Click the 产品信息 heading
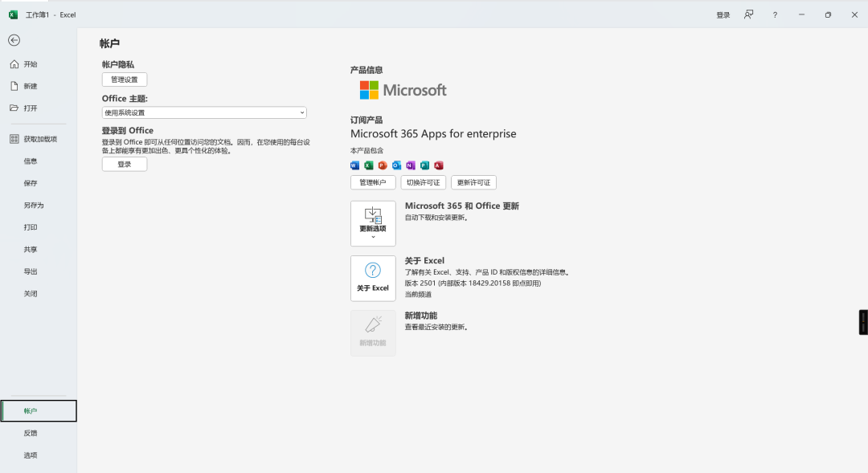Viewport: 868px width, 473px height. pos(366,70)
